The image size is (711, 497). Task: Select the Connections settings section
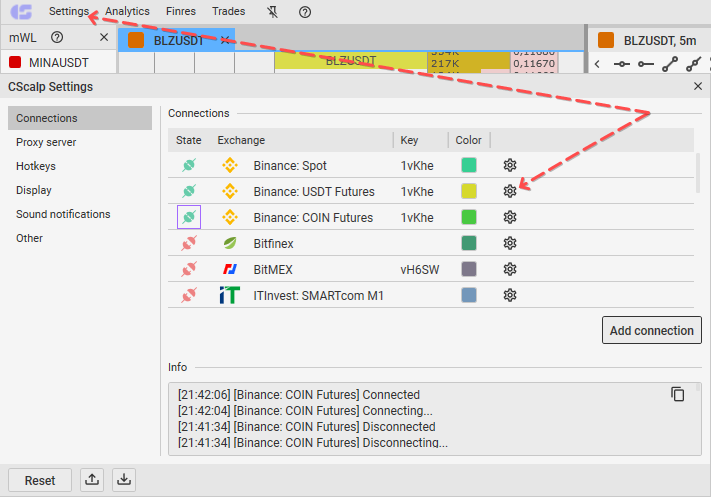click(80, 118)
